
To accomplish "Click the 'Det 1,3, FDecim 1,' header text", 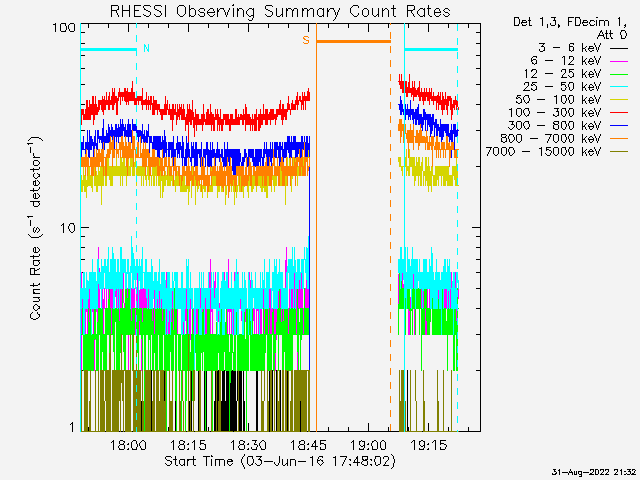I will (570, 22).
